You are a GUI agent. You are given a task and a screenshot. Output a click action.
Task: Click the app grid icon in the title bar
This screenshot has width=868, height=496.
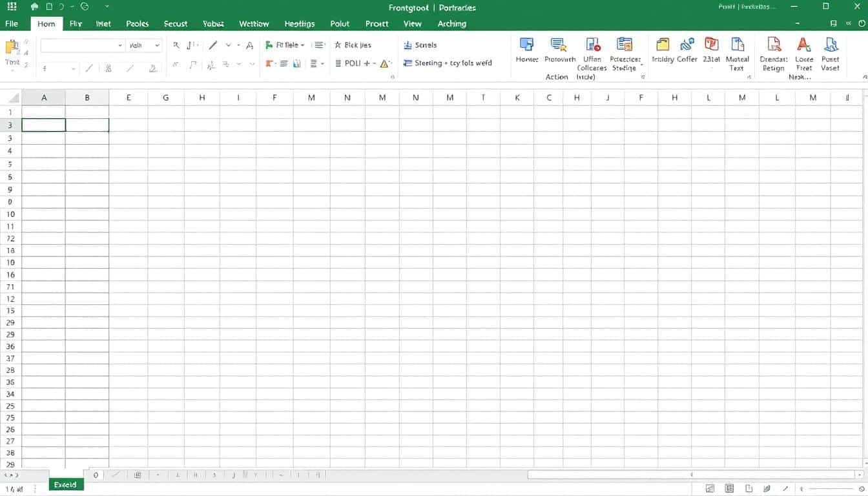click(12, 6)
